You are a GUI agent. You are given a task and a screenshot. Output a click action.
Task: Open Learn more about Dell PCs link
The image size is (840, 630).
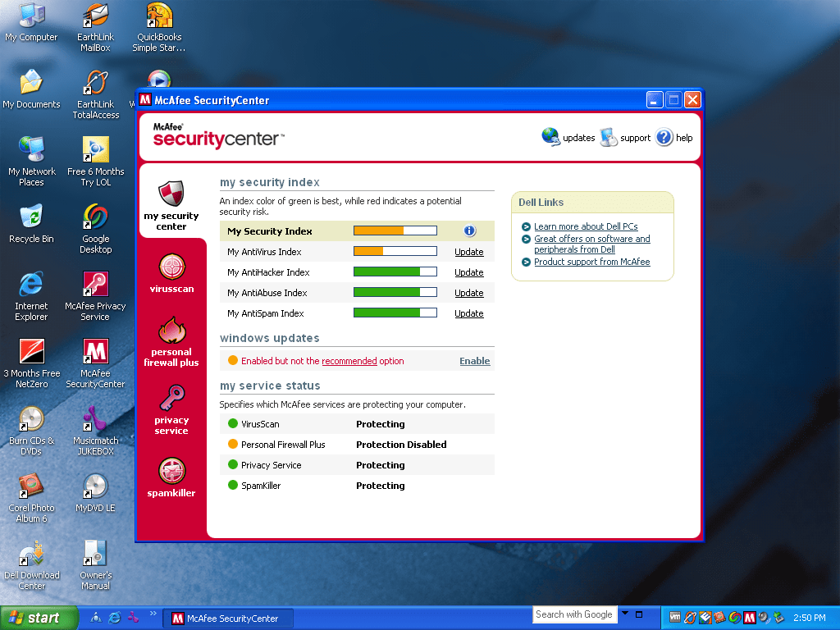(586, 226)
